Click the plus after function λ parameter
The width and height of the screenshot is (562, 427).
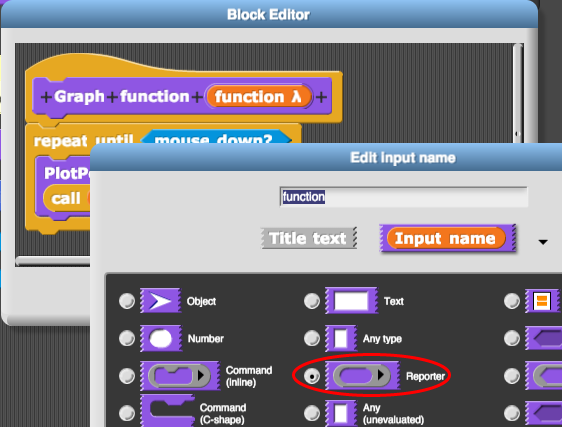click(321, 97)
